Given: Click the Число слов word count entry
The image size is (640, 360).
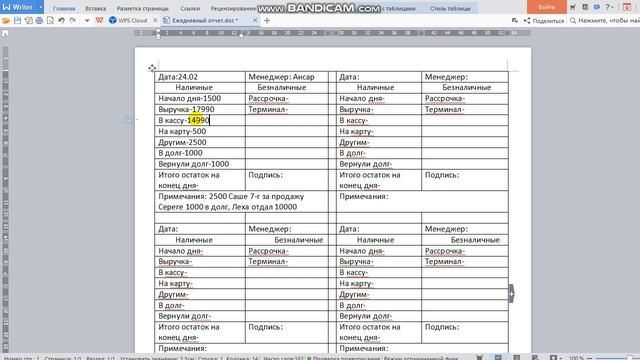Looking at the screenshot, I should point(283,358).
